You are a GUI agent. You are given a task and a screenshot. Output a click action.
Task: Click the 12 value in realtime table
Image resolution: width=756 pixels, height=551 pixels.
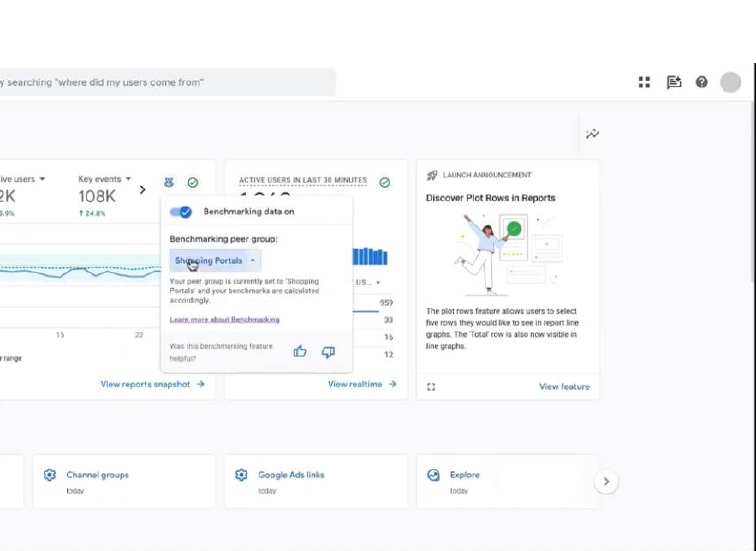[x=389, y=355]
